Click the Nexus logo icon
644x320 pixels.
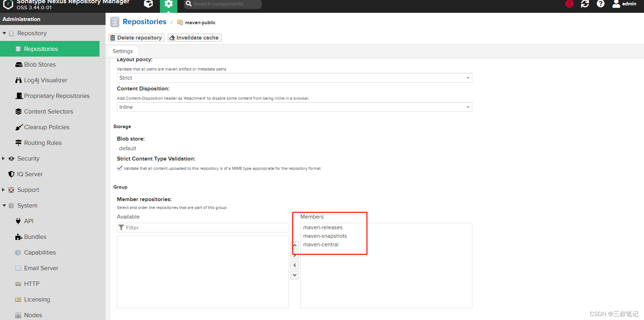[x=8, y=4]
